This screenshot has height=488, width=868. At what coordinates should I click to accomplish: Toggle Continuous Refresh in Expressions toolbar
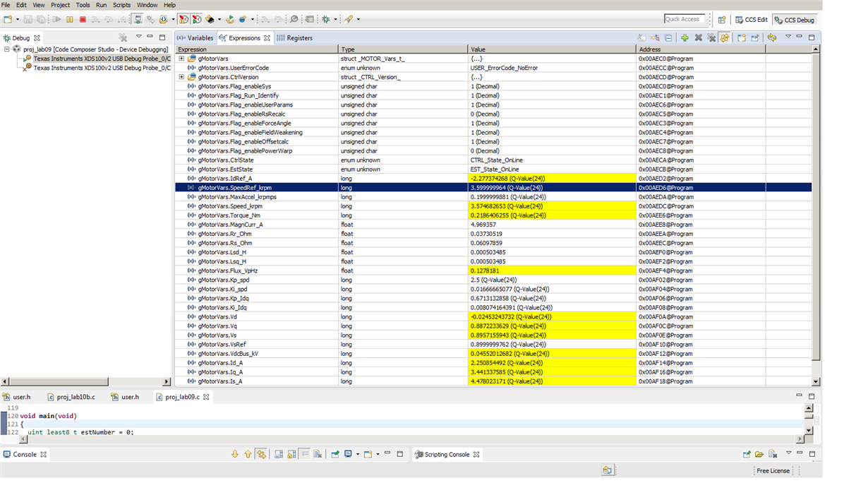pos(725,38)
